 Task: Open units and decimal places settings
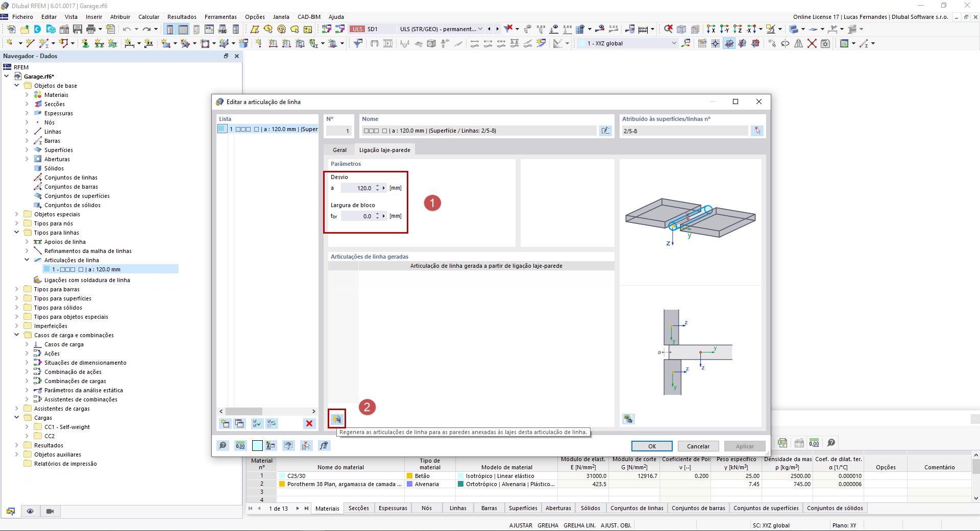(240, 445)
